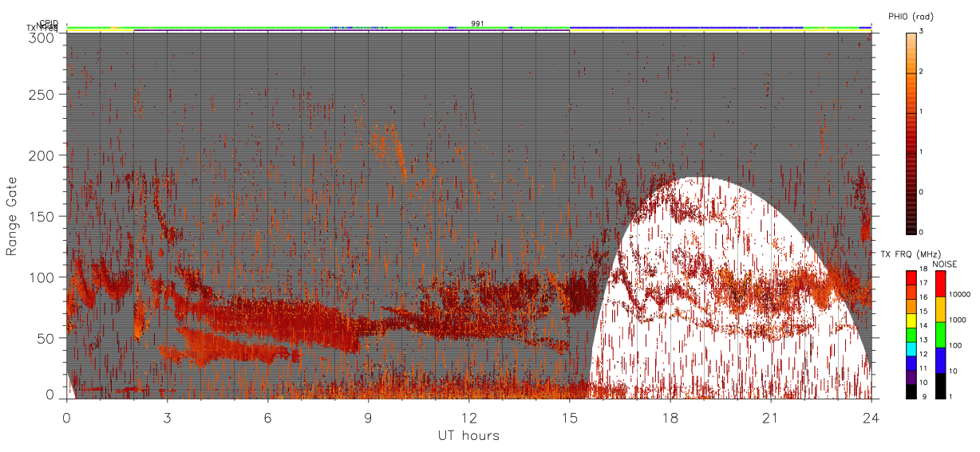Click the '12' label in the TX FRQ legend
Screen dimensions: 980x452
tap(924, 354)
